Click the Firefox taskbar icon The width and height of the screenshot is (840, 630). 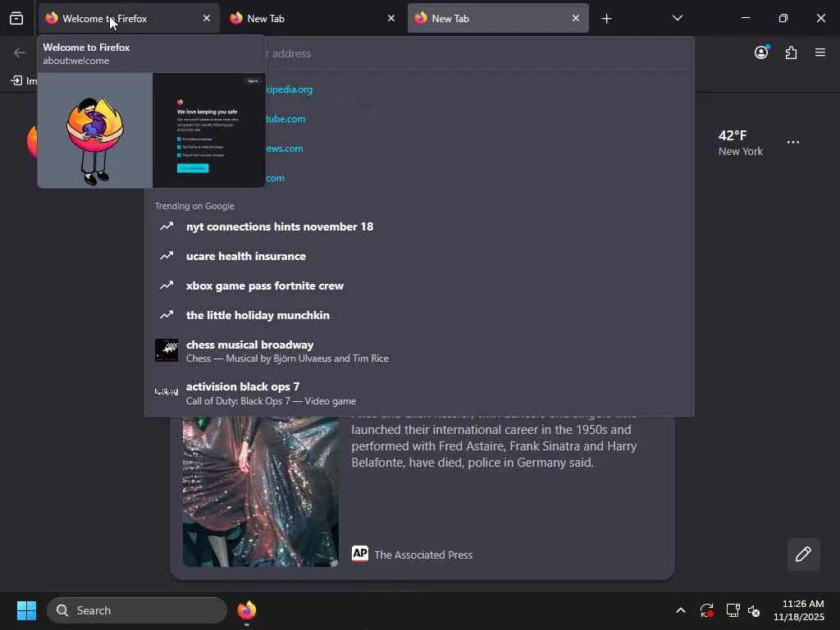[x=246, y=610]
